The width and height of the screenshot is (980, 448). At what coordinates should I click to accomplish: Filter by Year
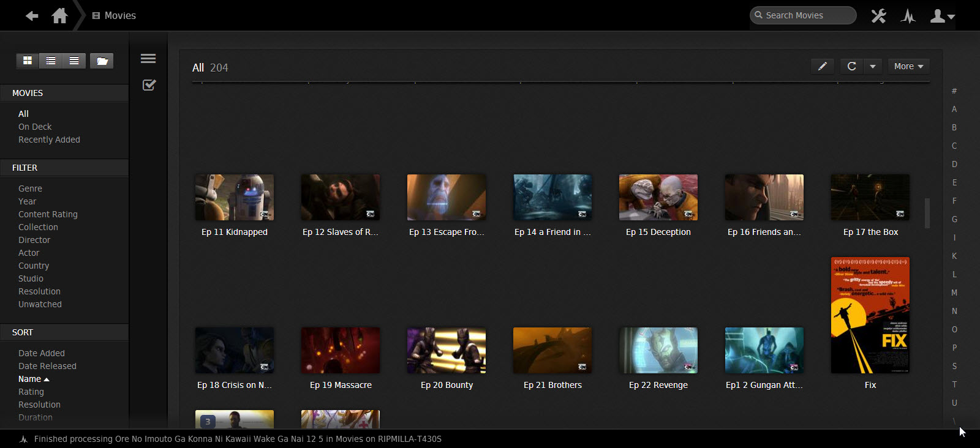[27, 201]
